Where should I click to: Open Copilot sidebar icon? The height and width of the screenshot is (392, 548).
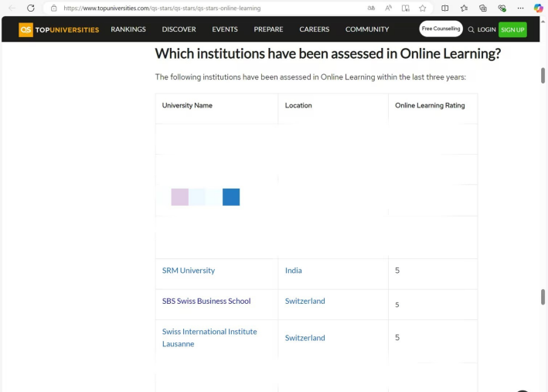click(539, 8)
